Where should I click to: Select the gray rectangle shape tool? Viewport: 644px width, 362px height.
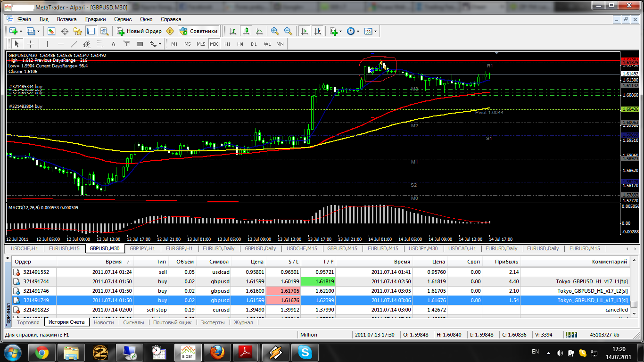pyautogui.click(x=140, y=44)
